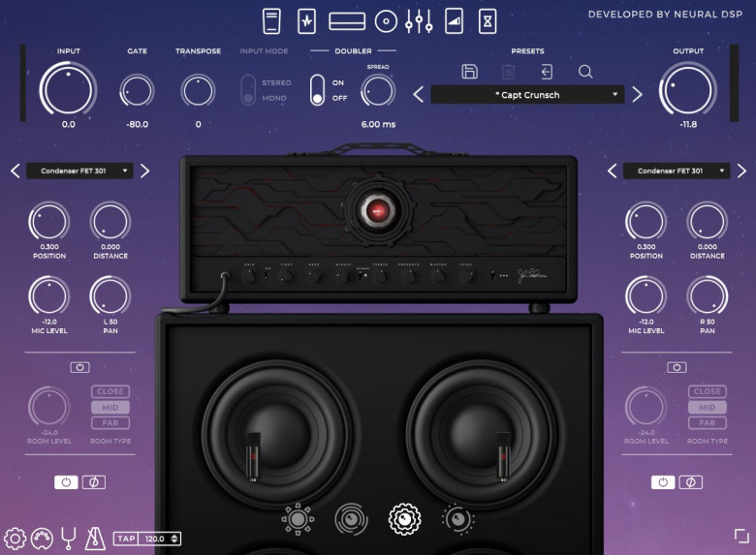This screenshot has width=756, height=555.
Task: Click the TAP tempo button
Action: pos(126,539)
